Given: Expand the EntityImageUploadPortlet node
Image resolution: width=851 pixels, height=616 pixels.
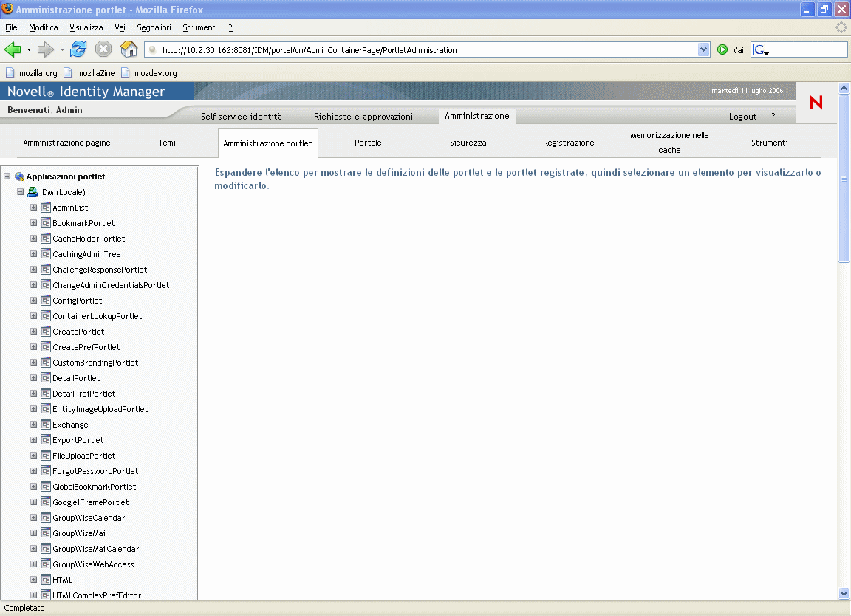Looking at the screenshot, I should [x=34, y=409].
